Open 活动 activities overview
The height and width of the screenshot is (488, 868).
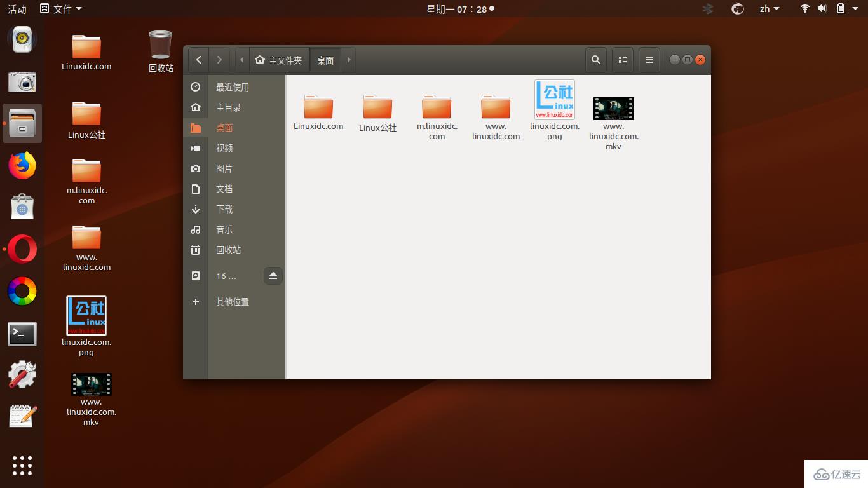(17, 9)
